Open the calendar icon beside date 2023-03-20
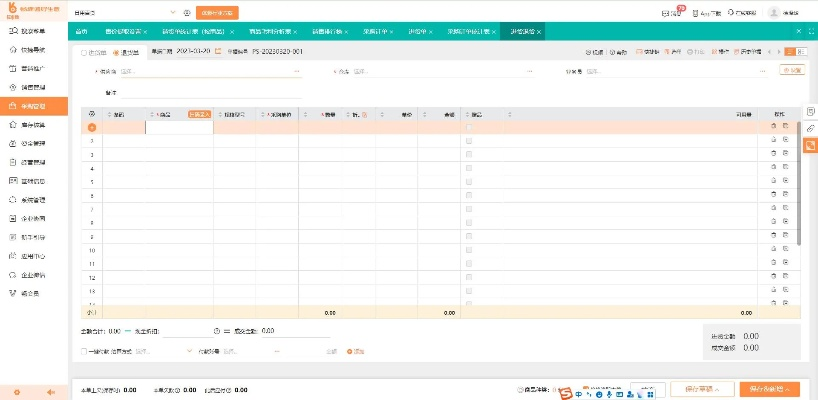 coord(218,52)
